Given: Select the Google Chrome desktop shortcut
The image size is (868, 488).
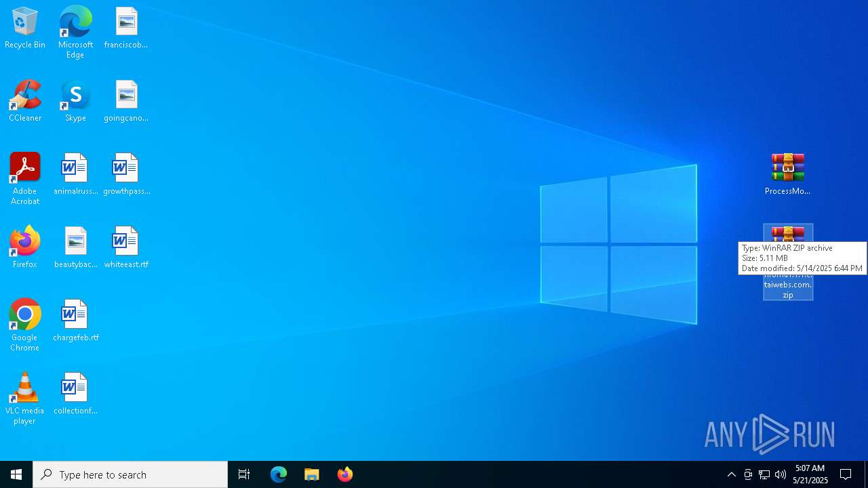Looking at the screenshot, I should point(25,325).
